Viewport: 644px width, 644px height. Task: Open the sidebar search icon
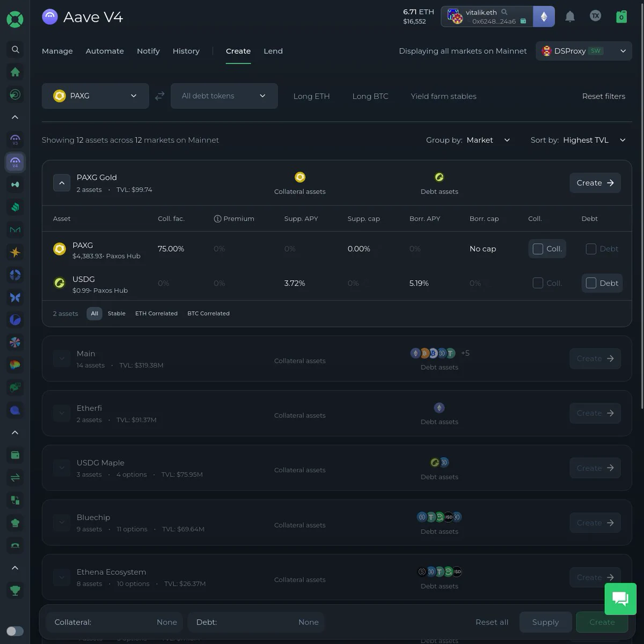pos(15,49)
